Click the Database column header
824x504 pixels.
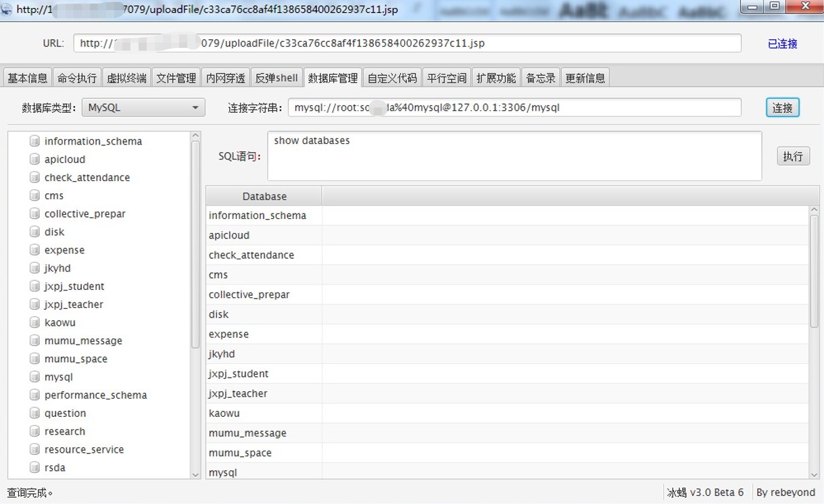pyautogui.click(x=264, y=197)
